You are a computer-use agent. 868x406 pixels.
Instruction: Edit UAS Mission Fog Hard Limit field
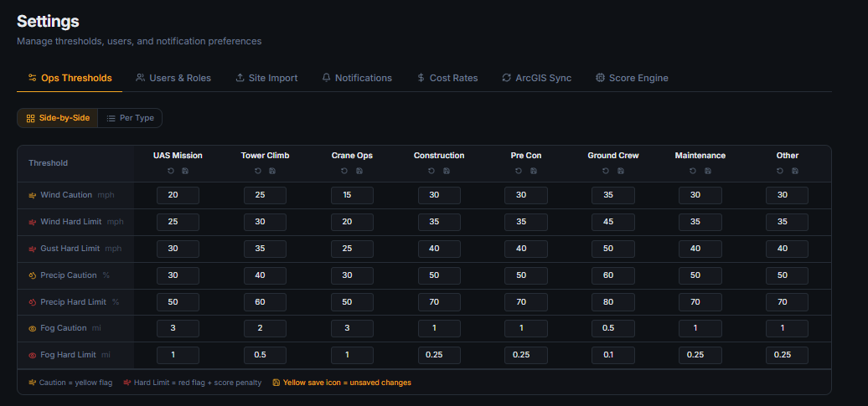178,355
